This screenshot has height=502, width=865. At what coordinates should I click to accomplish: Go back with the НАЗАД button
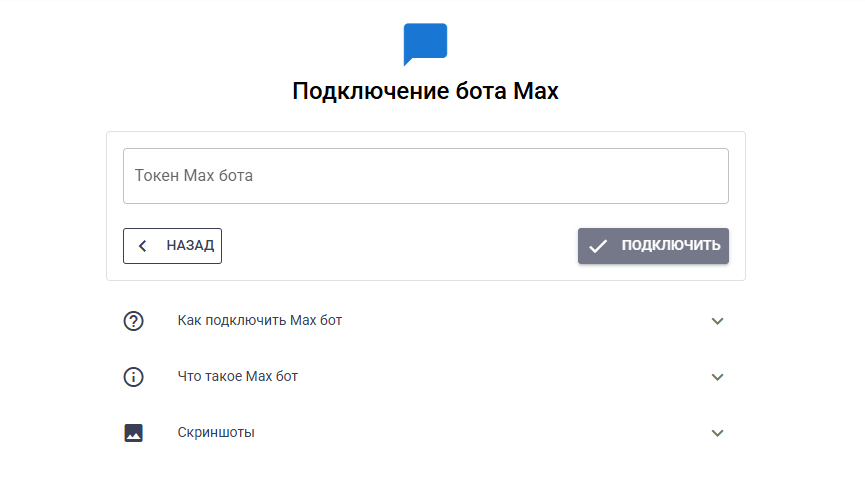(172, 246)
